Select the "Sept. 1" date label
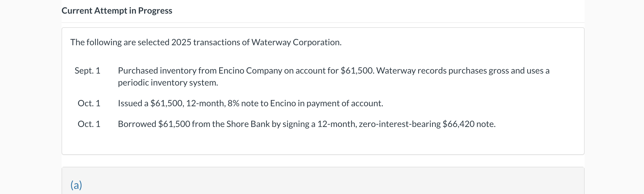 (87, 71)
